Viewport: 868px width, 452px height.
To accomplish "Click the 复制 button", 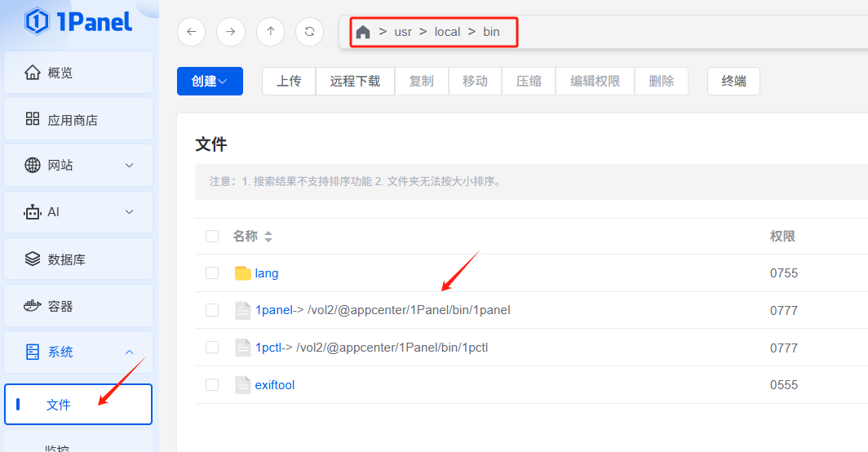I will (x=421, y=81).
